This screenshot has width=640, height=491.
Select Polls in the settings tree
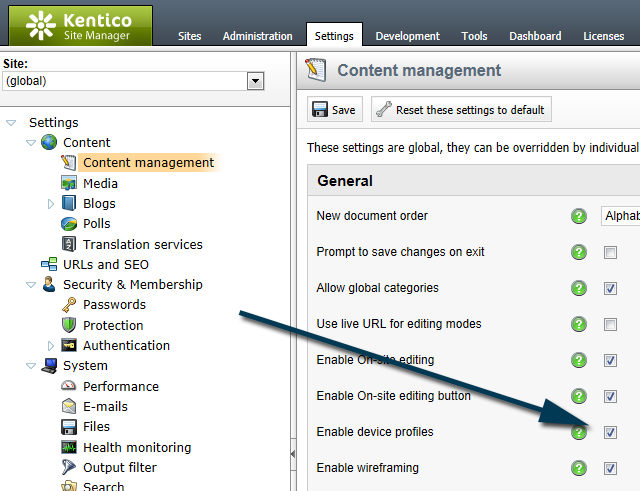point(97,224)
